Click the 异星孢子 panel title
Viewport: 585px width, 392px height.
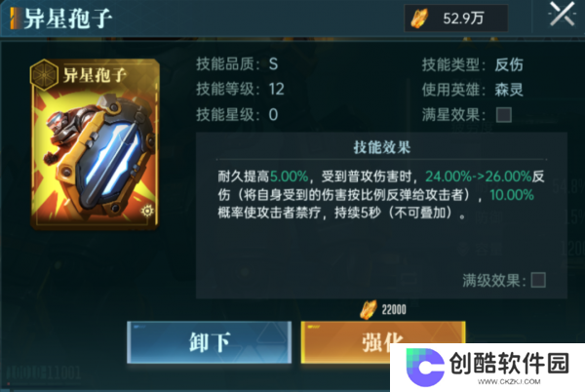[x=68, y=18]
